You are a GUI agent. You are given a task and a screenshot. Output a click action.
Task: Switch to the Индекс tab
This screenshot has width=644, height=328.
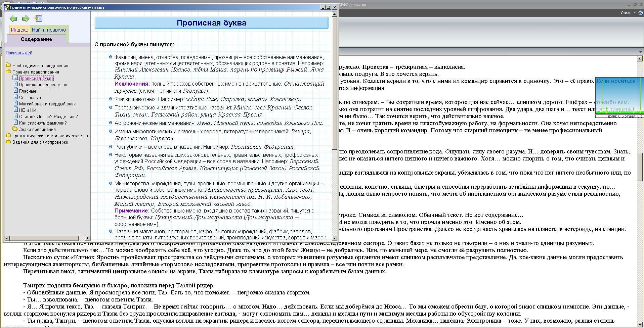[19, 30]
